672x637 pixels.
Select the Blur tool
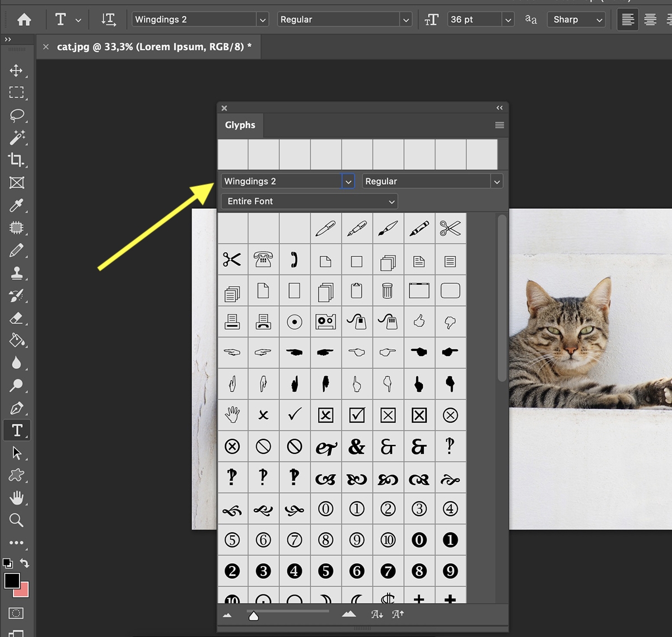coord(16,363)
